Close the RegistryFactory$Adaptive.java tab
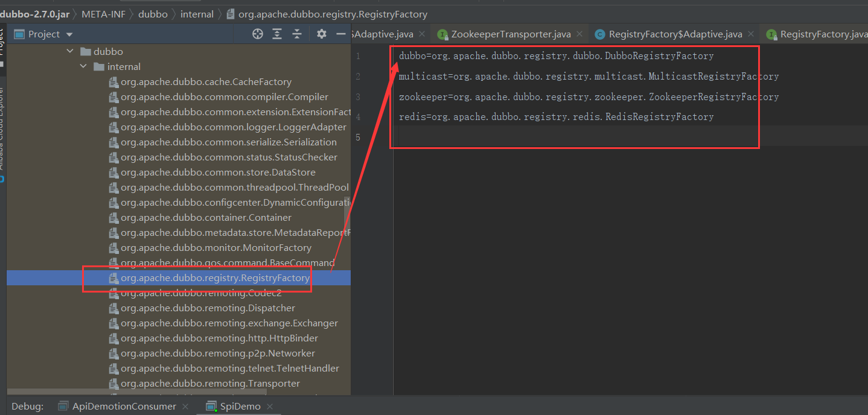The height and width of the screenshot is (415, 868). coord(752,34)
